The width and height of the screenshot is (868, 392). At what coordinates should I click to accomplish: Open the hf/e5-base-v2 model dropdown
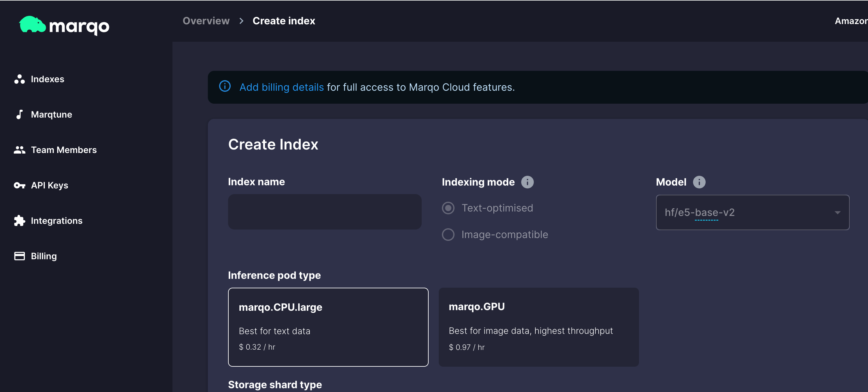(x=741, y=212)
